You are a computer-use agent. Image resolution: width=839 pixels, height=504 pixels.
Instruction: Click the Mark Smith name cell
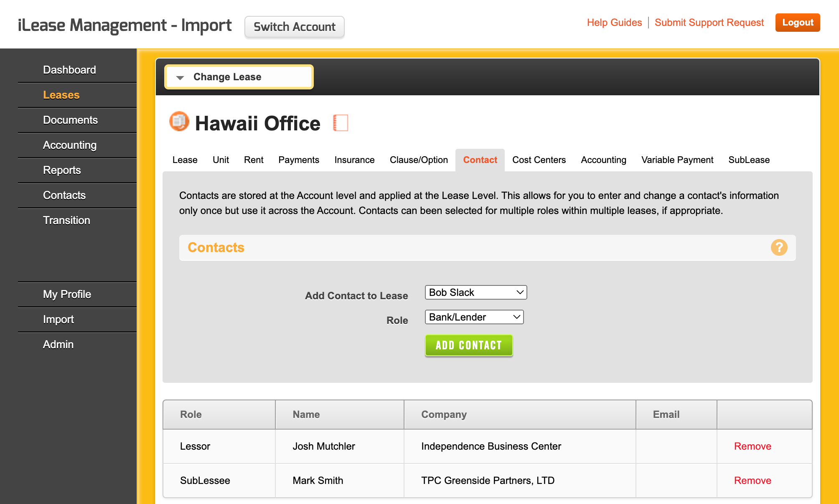pos(340,481)
